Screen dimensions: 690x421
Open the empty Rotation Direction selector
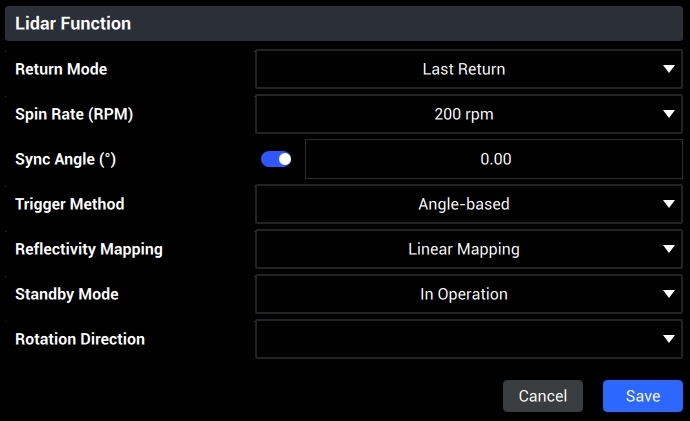coord(463,339)
